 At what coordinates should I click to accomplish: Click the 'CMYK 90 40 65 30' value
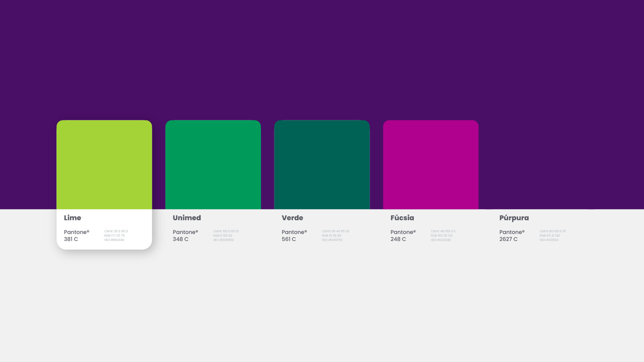(x=335, y=231)
